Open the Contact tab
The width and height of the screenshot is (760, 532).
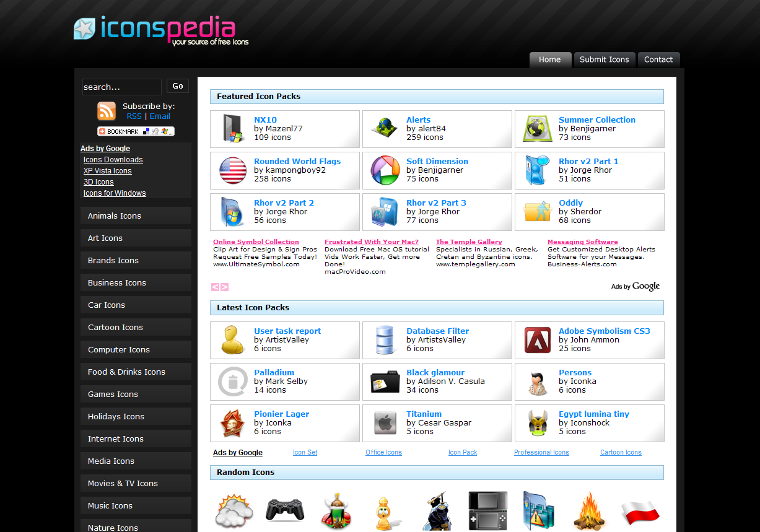[658, 59]
